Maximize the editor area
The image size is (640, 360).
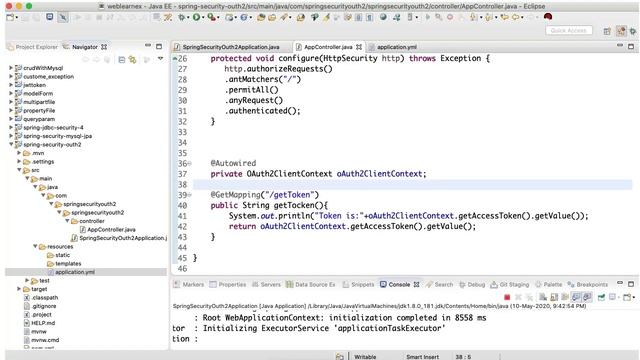click(x=631, y=47)
